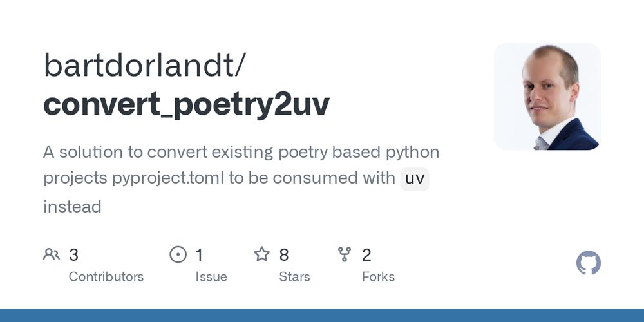Click the issue count number 1
Image resolution: width=644 pixels, height=322 pixels.
pyautogui.click(x=199, y=255)
